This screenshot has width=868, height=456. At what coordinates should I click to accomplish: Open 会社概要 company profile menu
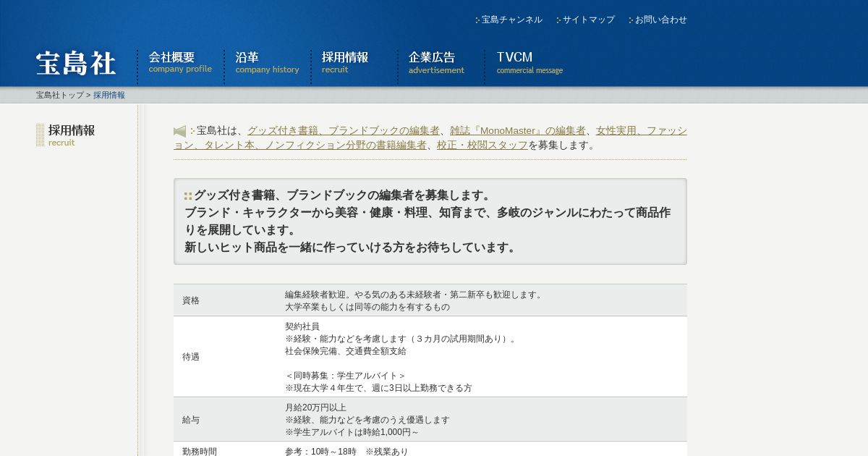[180, 63]
